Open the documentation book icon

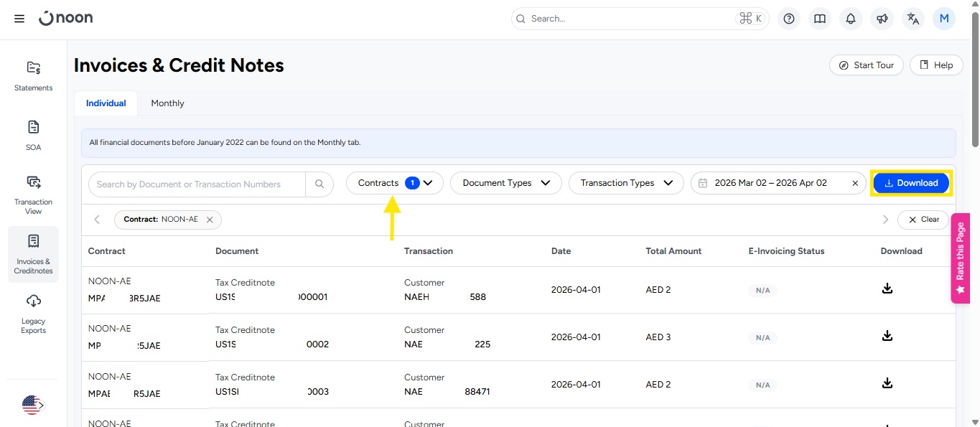point(820,19)
